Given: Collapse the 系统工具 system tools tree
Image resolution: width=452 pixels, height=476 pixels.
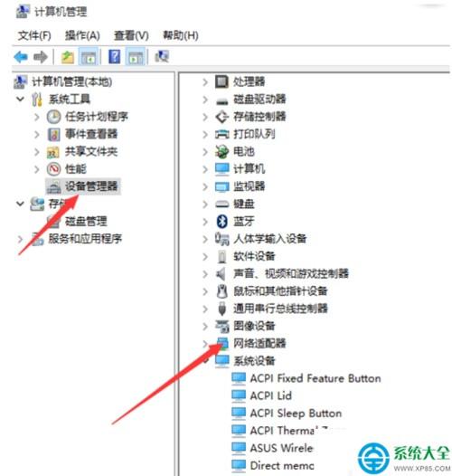Looking at the screenshot, I should pos(20,99).
